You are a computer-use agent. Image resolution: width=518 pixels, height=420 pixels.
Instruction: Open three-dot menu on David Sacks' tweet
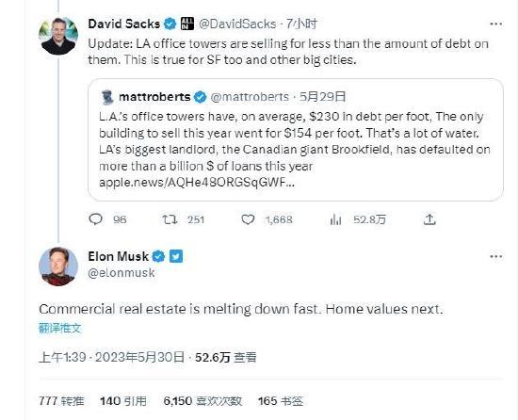pos(495,24)
